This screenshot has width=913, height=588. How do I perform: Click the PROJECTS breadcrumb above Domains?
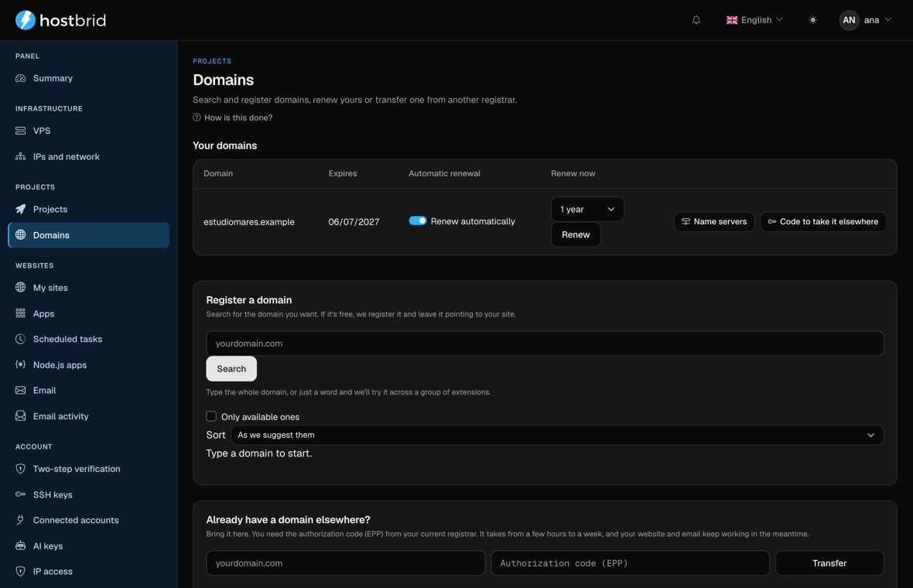[x=212, y=61]
